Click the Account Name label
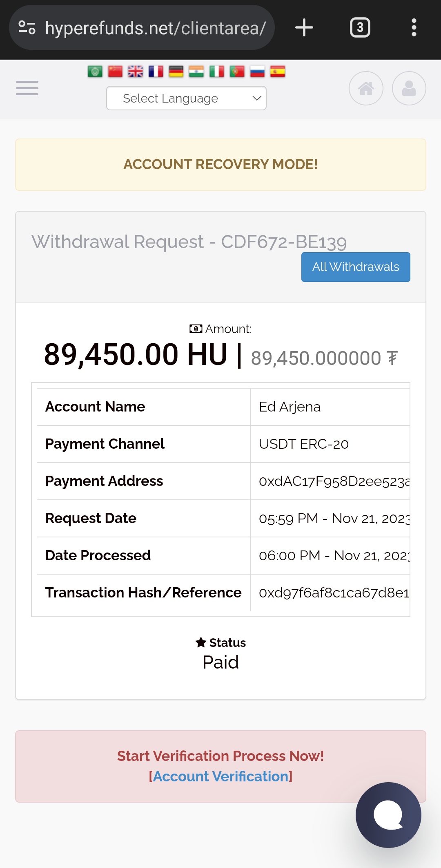 tap(95, 407)
